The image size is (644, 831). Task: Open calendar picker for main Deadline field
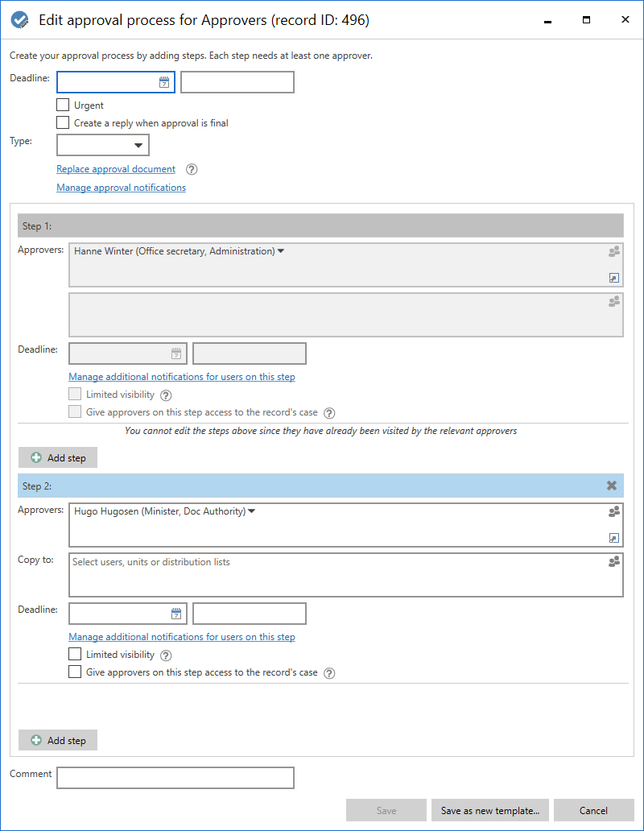point(163,82)
